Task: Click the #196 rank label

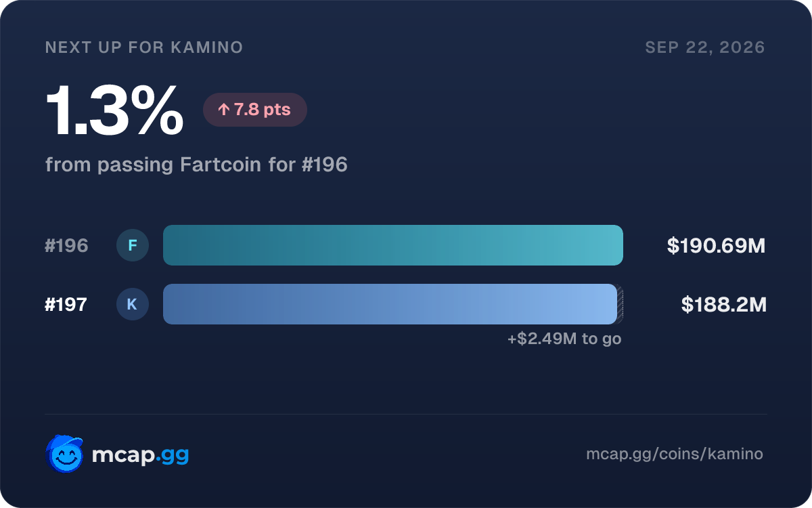Action: [66, 246]
